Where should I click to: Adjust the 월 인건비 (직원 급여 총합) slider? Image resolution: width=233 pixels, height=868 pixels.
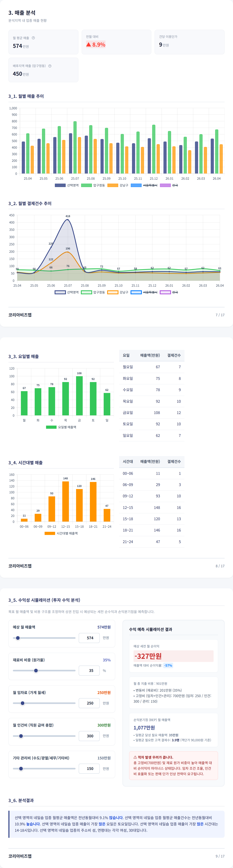pyautogui.click(x=44, y=736)
